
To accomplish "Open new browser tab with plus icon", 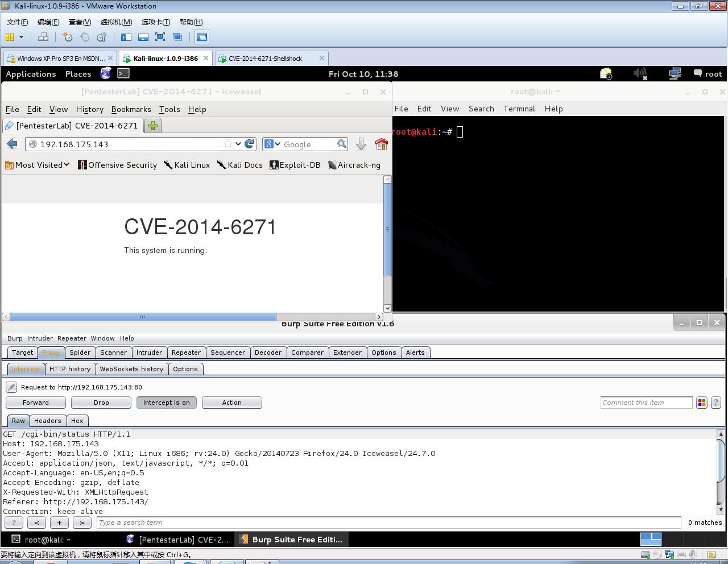I will pos(152,126).
